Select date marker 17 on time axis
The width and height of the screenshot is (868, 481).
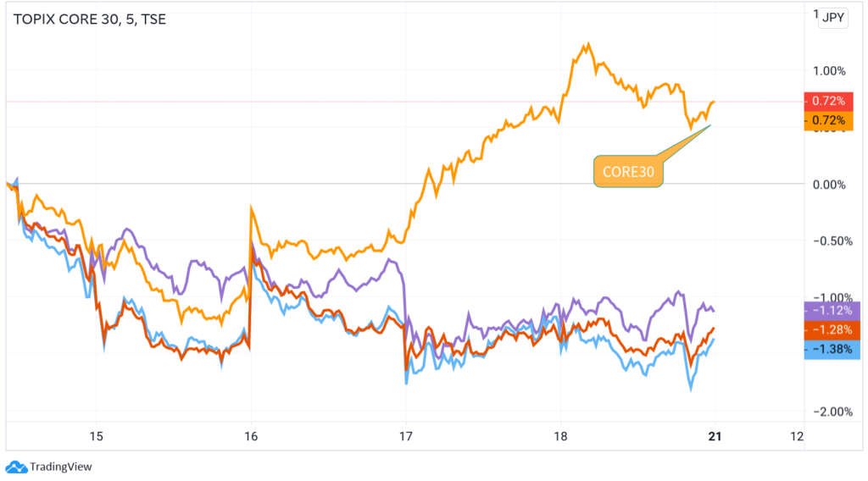[x=406, y=436]
